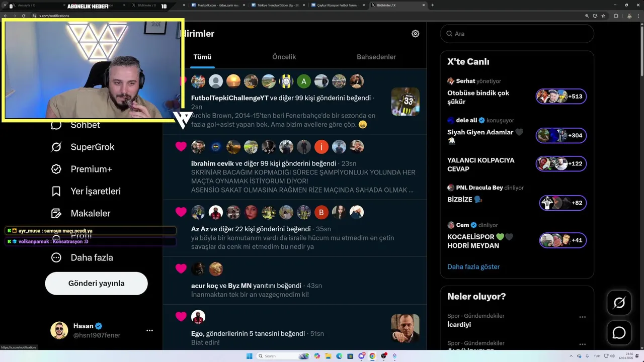
Task: Open Sohbet in left sidebar
Action: (75, 125)
